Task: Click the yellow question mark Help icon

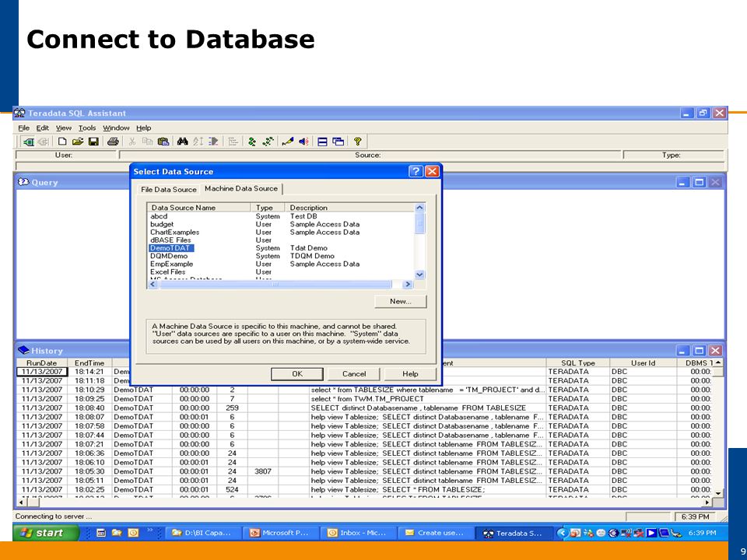Action: [x=358, y=142]
